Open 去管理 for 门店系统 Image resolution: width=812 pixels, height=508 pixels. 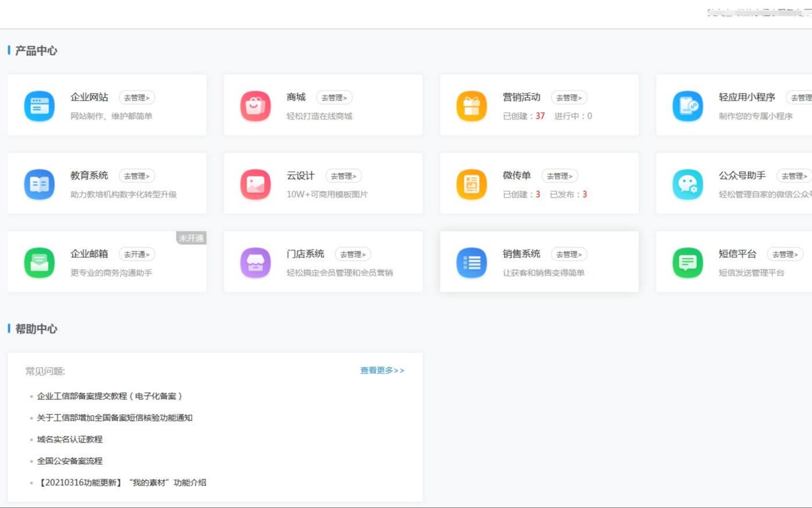pos(353,254)
